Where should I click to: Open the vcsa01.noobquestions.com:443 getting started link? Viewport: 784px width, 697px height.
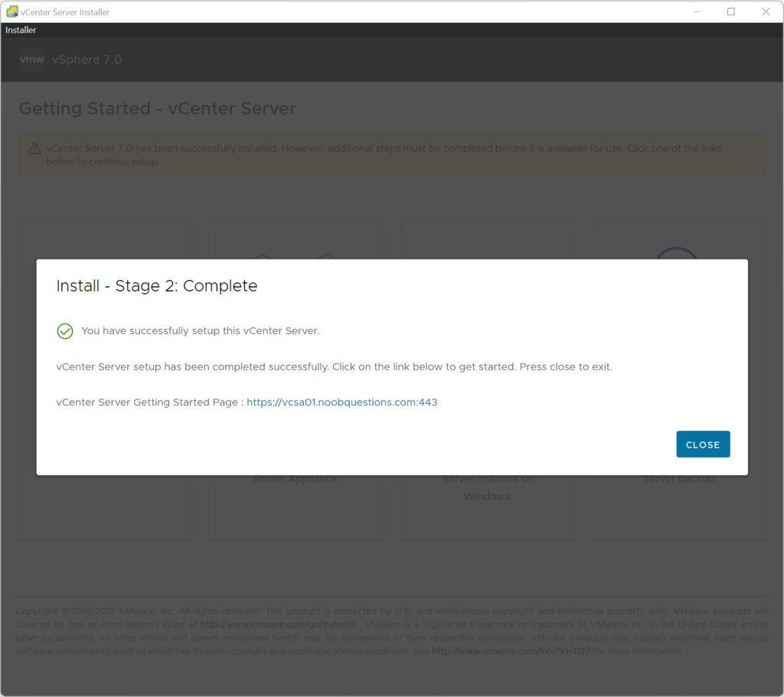pos(342,402)
